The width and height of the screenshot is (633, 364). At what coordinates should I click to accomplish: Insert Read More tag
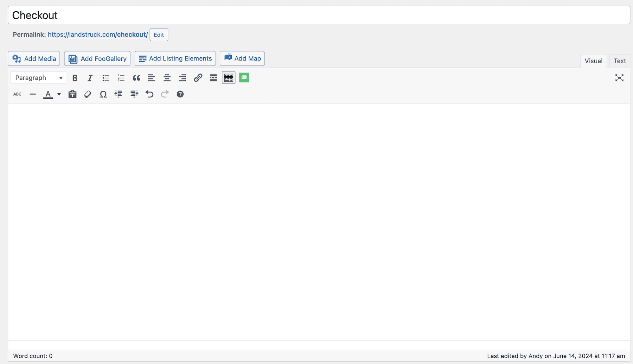point(213,78)
